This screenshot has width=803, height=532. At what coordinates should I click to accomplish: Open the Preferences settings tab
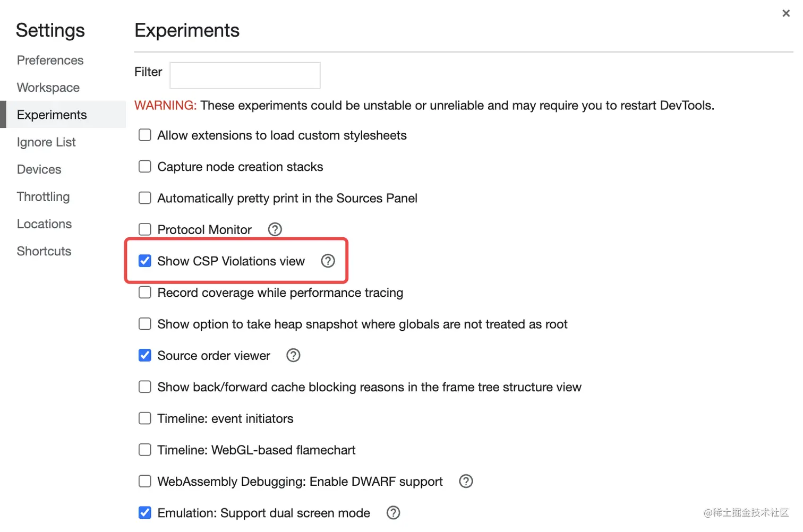(50, 61)
